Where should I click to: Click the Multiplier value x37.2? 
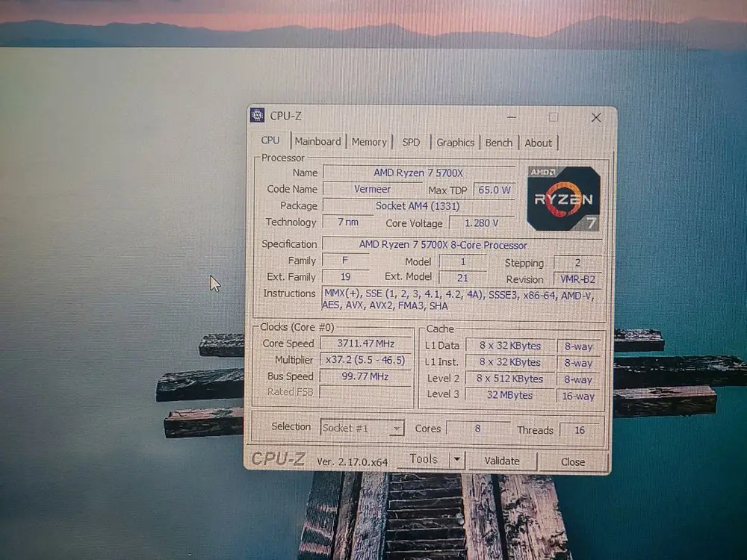pyautogui.click(x=365, y=360)
